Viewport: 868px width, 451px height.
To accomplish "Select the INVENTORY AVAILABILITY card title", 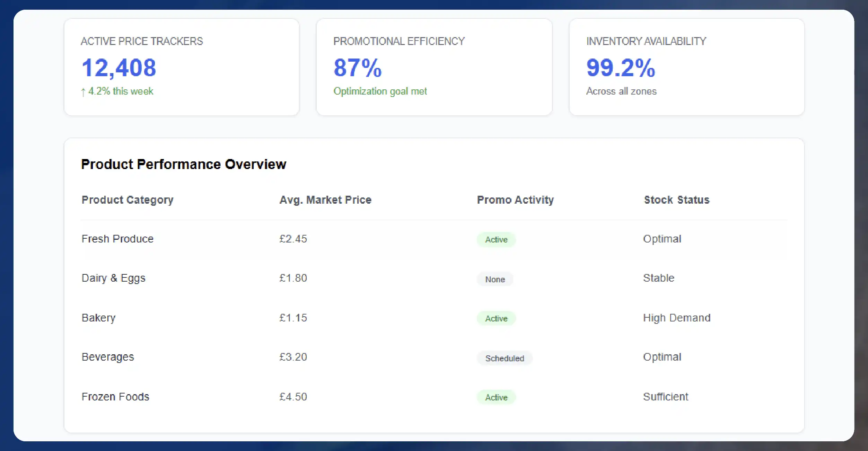I will 646,41.
